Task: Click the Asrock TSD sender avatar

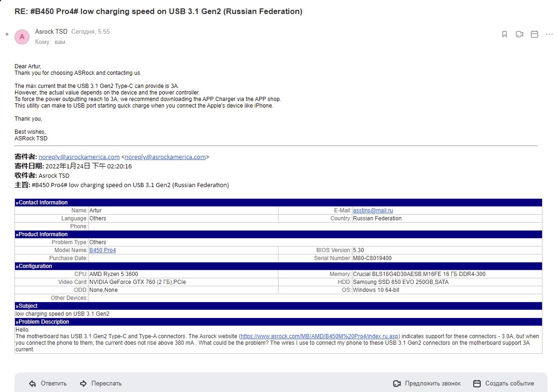Action: pyautogui.click(x=22, y=36)
